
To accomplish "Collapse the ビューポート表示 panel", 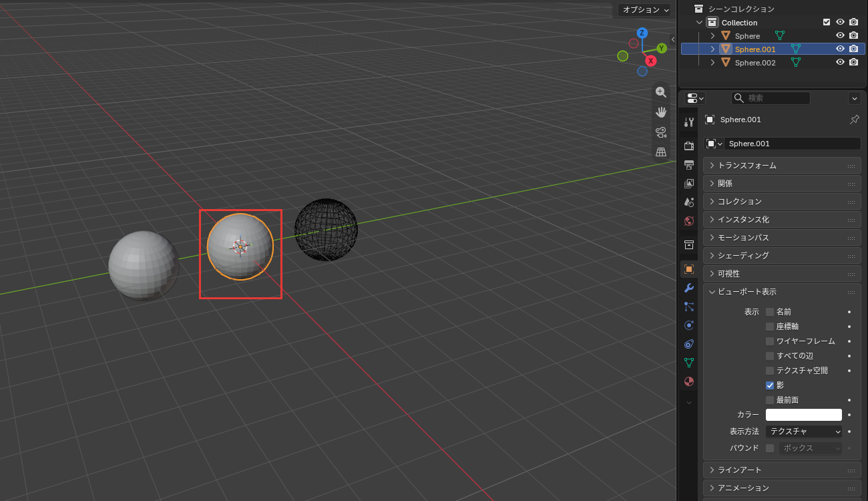I will tap(782, 292).
